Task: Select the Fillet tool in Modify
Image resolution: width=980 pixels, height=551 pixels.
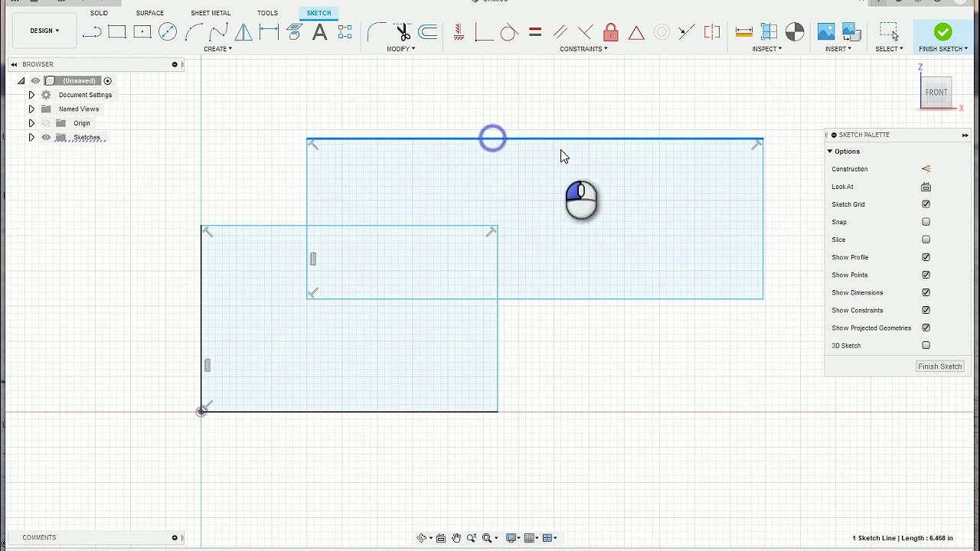Action: pos(377,31)
